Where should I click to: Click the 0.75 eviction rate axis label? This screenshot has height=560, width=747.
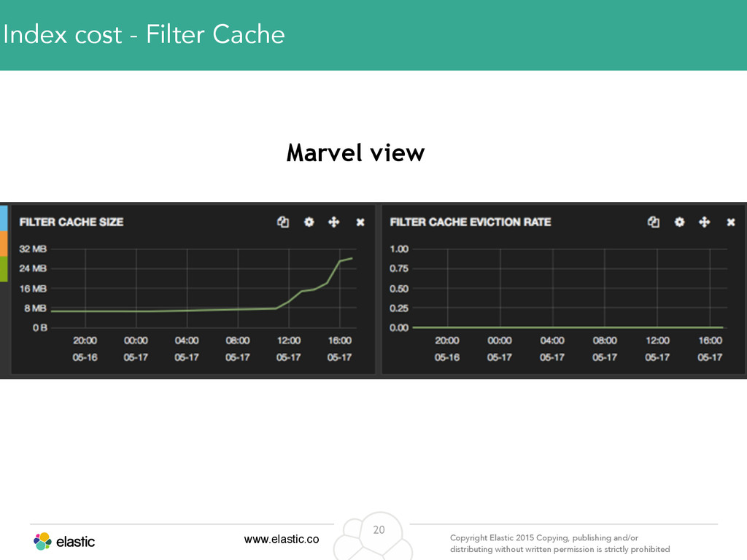[399, 268]
